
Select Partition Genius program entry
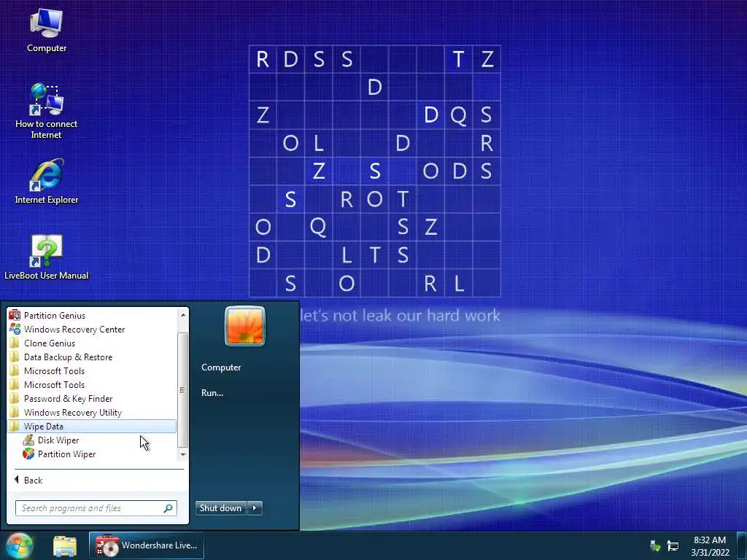(92, 315)
